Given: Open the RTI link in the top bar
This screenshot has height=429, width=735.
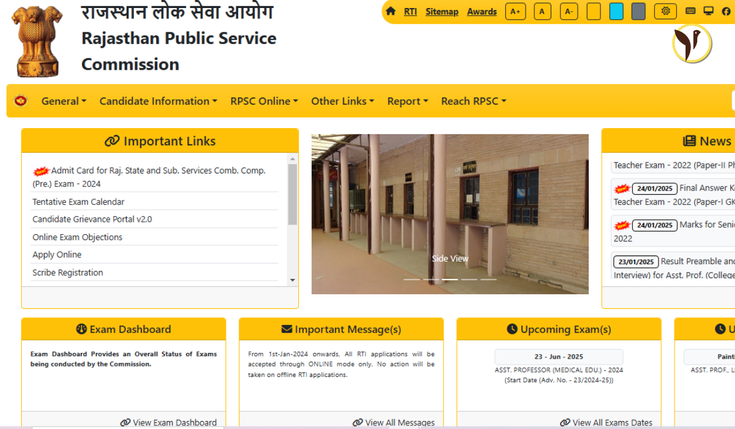Looking at the screenshot, I should [410, 12].
